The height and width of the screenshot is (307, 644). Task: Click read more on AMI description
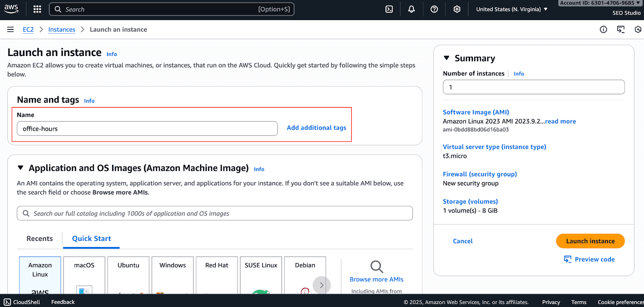point(560,121)
